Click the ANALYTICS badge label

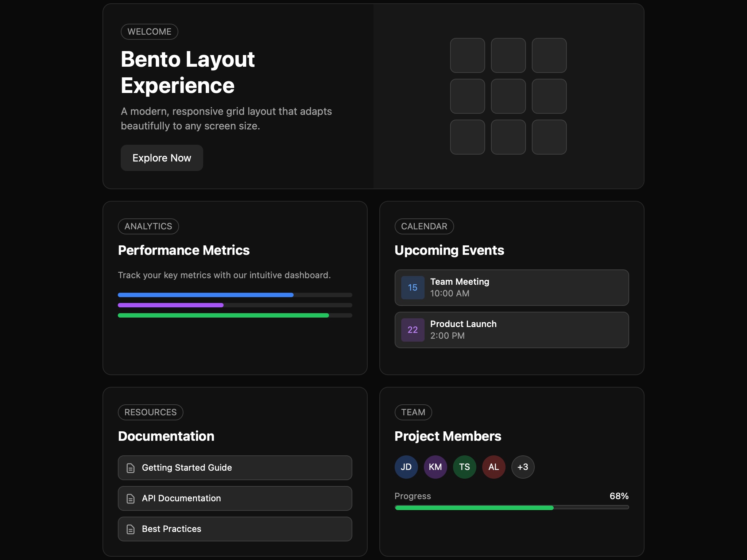tap(148, 226)
